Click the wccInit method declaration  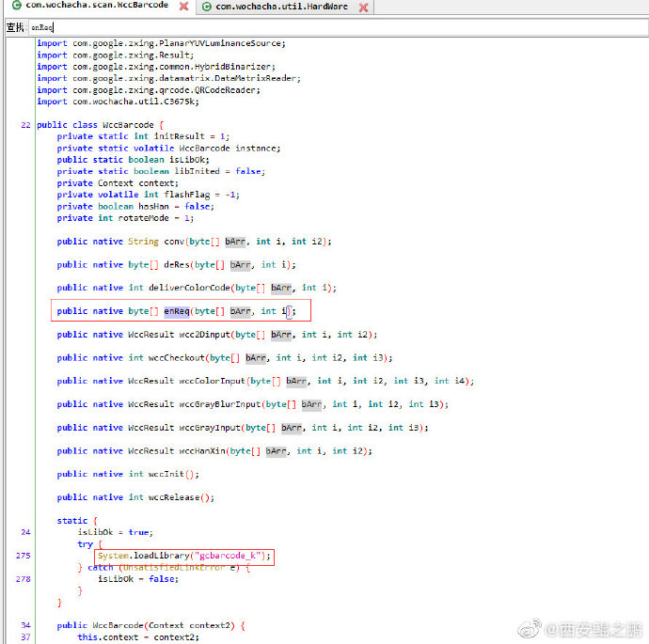click(128, 474)
